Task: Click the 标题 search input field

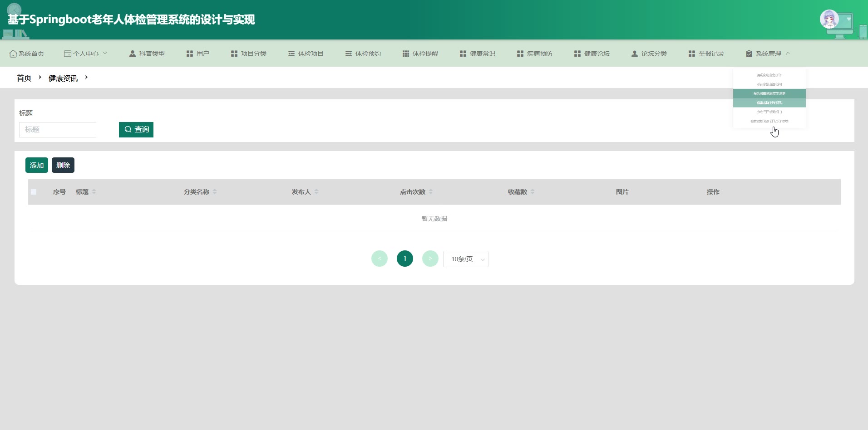Action: [58, 130]
